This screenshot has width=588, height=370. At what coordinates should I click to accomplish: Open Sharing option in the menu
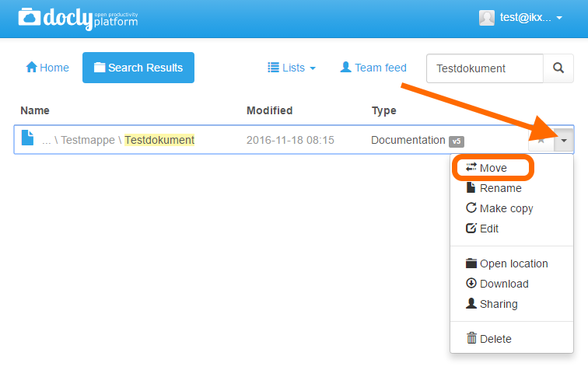[x=492, y=304]
